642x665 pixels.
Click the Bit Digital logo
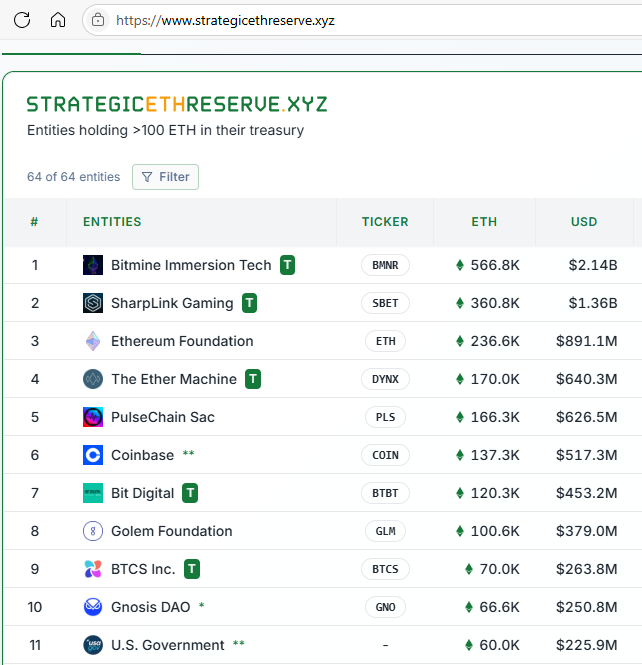click(93, 493)
